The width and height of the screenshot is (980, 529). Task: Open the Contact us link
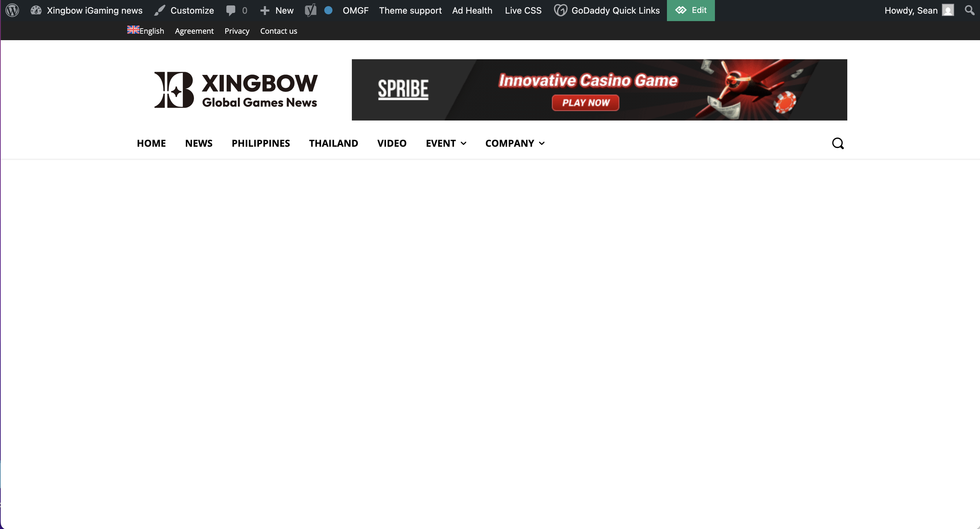pyautogui.click(x=278, y=31)
